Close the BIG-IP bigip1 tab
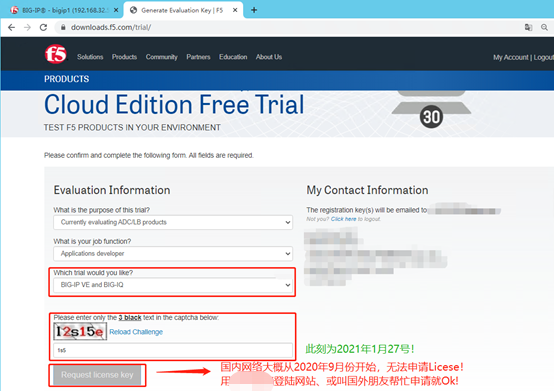The width and height of the screenshot is (554, 391). [x=116, y=10]
